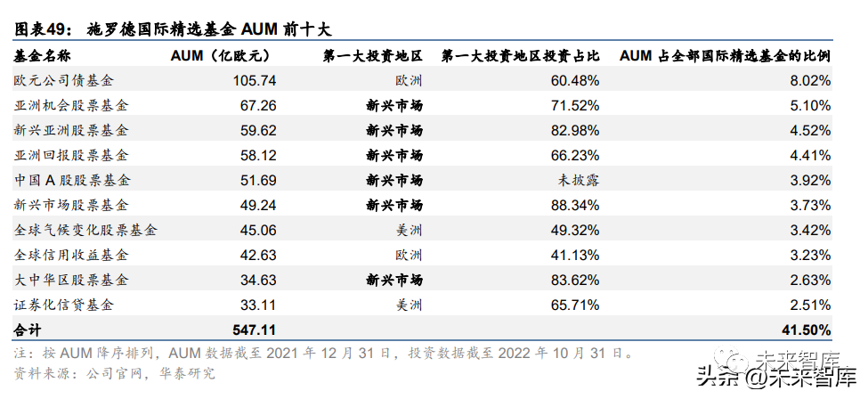The width and height of the screenshot is (868, 399).
Task: Select the AUM share 5.10%
Action: (810, 106)
